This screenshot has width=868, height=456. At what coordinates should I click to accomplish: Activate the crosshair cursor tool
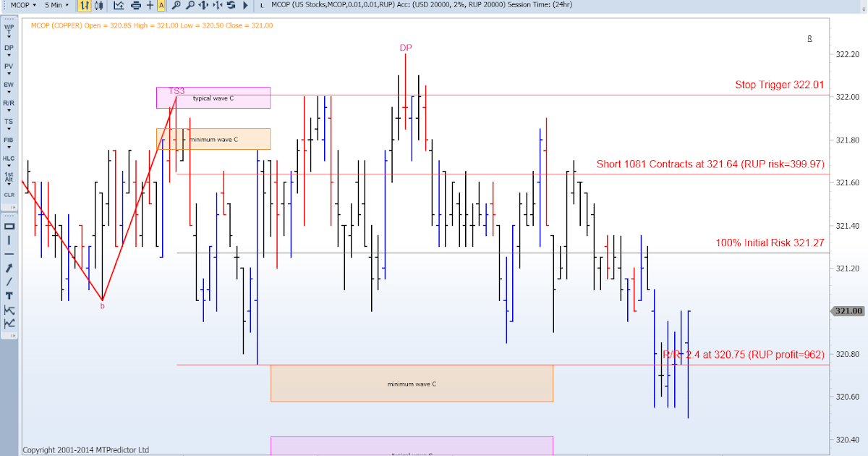pos(150,7)
